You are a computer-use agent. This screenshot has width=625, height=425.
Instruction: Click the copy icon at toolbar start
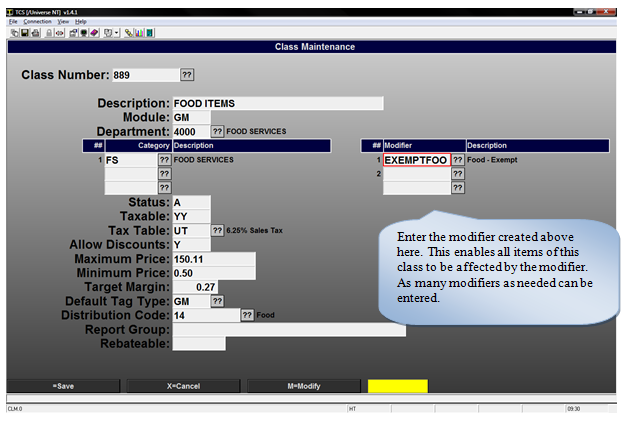13,32
